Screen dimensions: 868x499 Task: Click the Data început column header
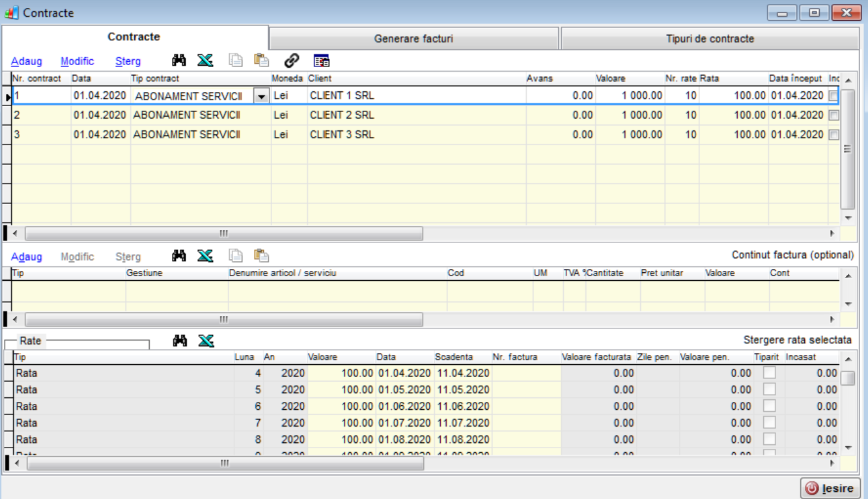[798, 78]
